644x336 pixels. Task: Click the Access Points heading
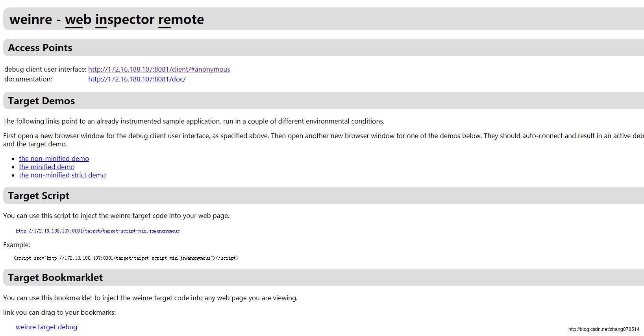click(x=40, y=48)
